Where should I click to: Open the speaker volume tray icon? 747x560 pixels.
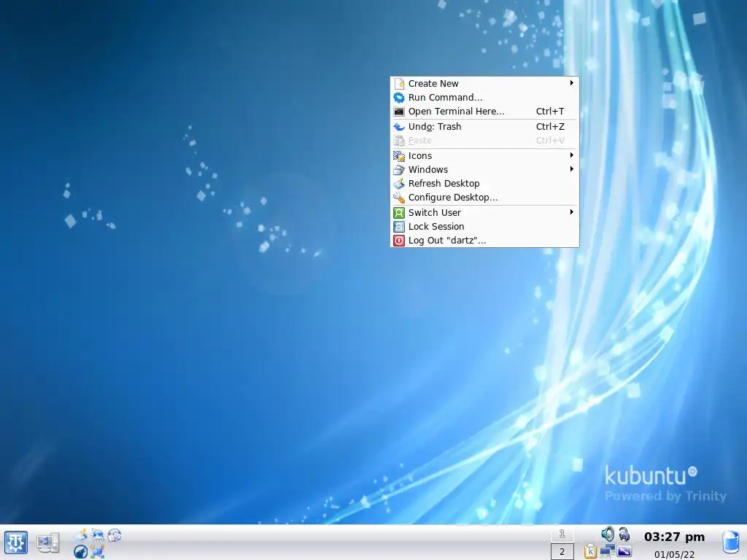[608, 534]
